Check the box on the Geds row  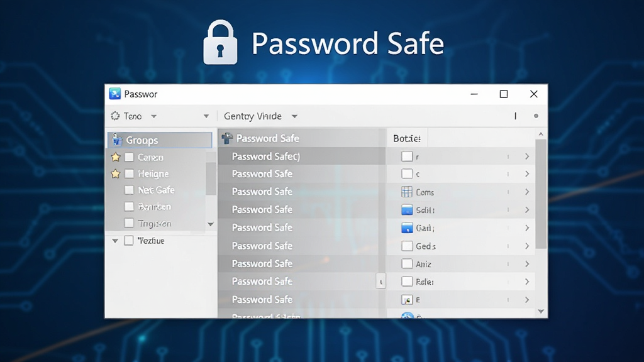(407, 246)
